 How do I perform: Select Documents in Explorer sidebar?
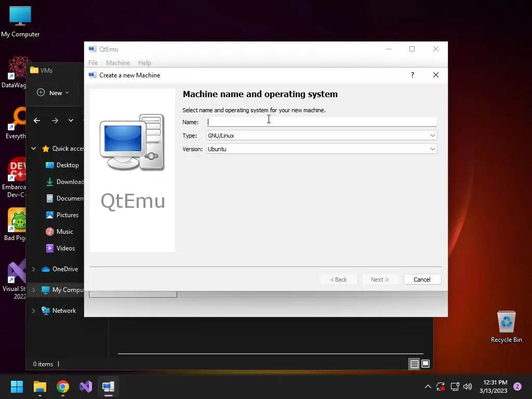tap(64, 198)
